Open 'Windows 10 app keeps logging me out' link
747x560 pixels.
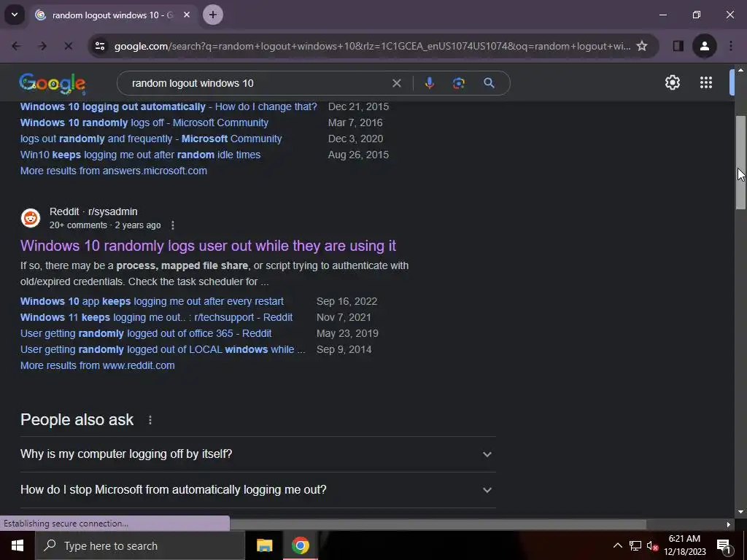pos(152,301)
